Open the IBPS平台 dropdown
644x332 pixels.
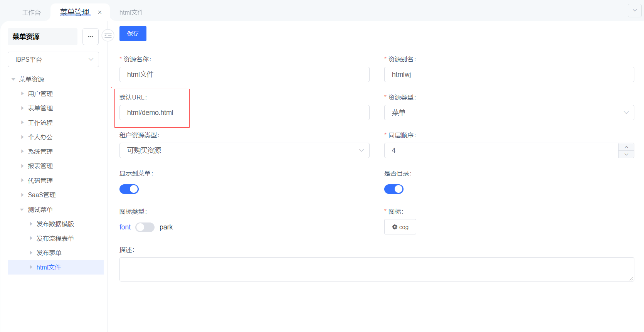53,59
